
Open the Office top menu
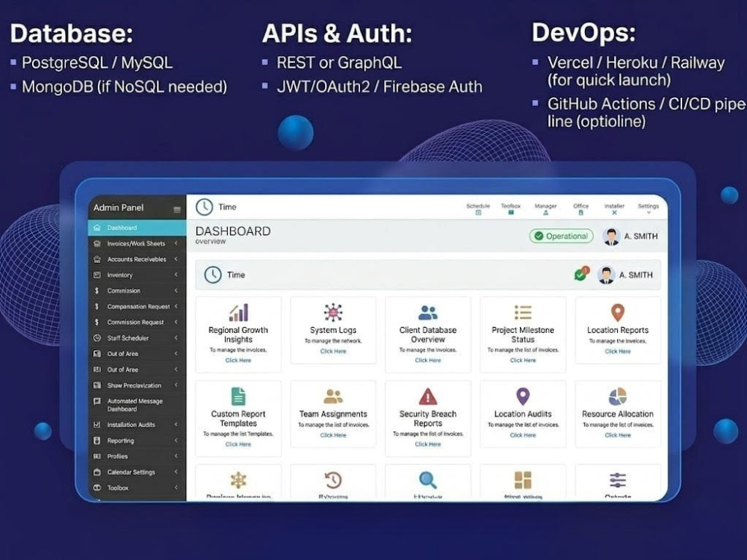(580, 209)
